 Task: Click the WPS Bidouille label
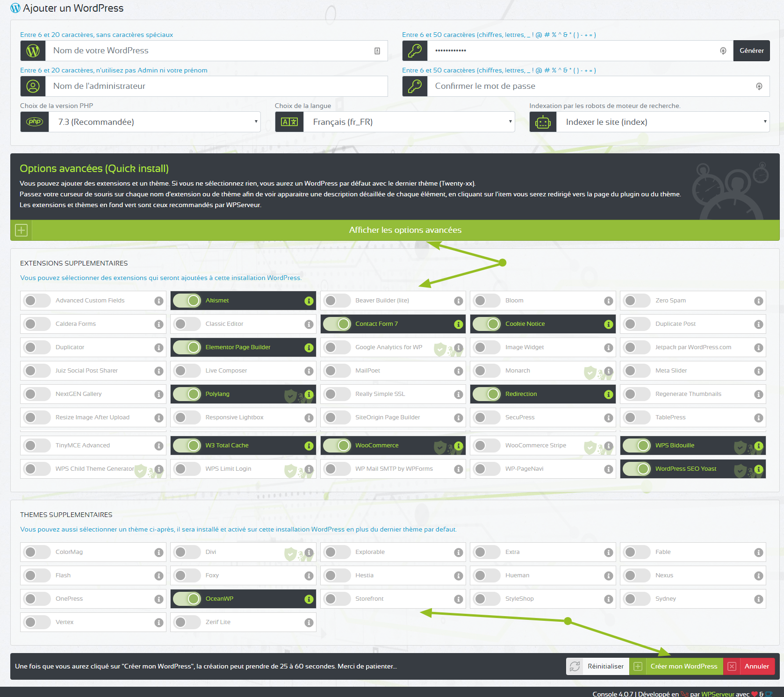(675, 446)
